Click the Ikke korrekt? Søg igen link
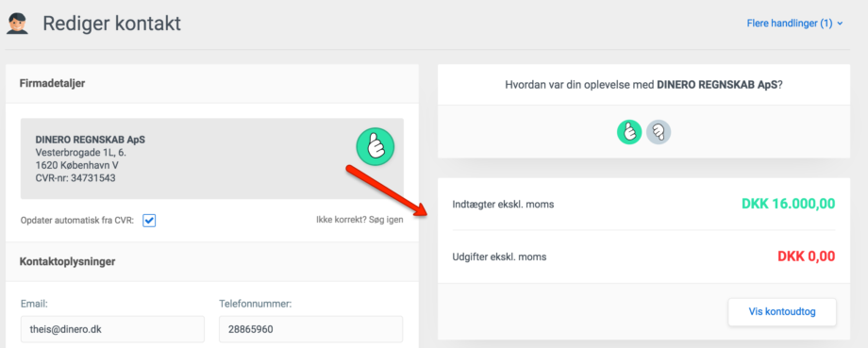This screenshot has width=868, height=348. pyautogui.click(x=359, y=220)
